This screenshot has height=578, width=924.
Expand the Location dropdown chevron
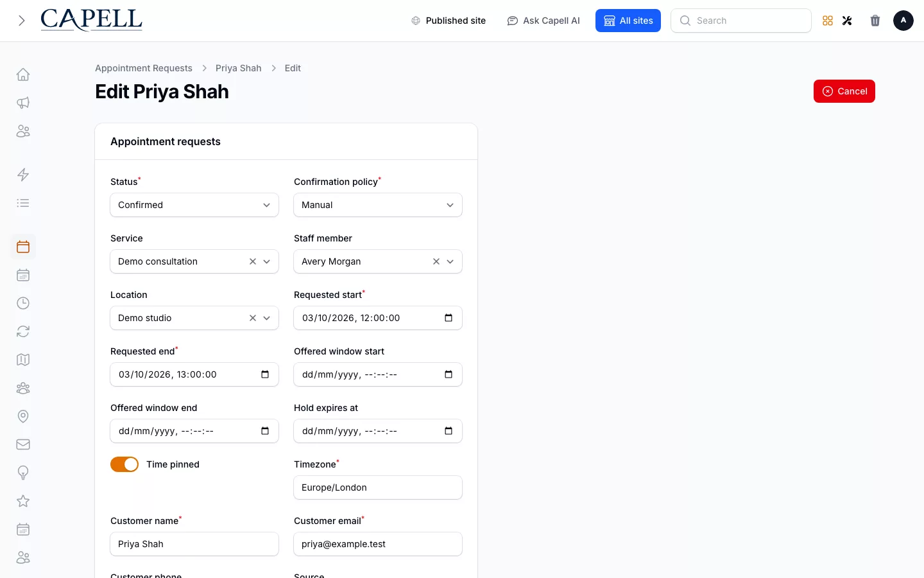point(267,318)
